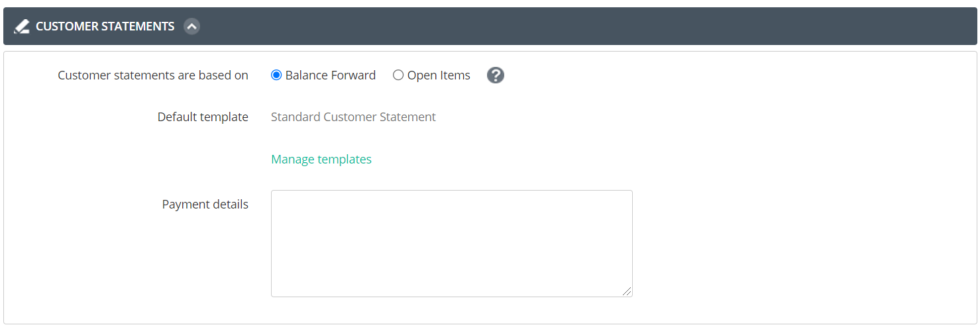
Task: Click Standard Customer Statement template name
Action: (x=353, y=117)
